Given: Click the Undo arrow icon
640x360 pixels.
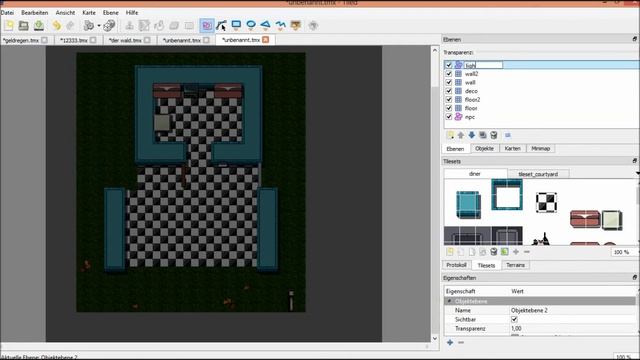Looking at the screenshot, I should [56, 26].
